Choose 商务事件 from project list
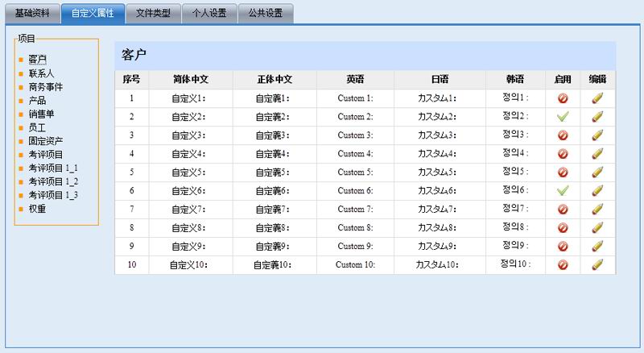 click(46, 87)
